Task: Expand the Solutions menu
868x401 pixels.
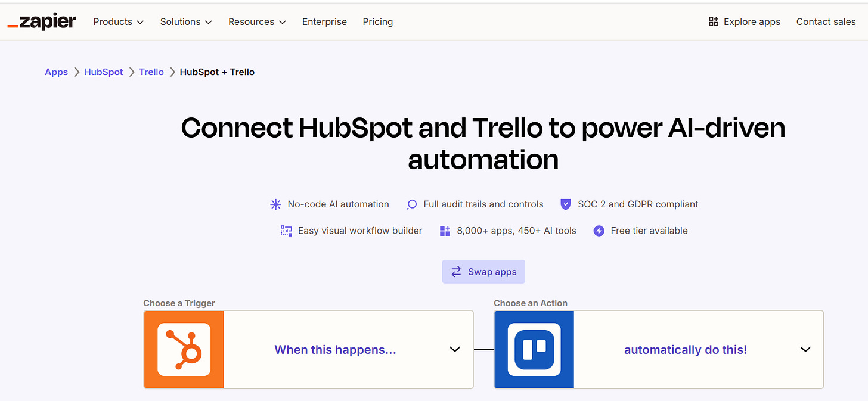Action: [x=186, y=22]
